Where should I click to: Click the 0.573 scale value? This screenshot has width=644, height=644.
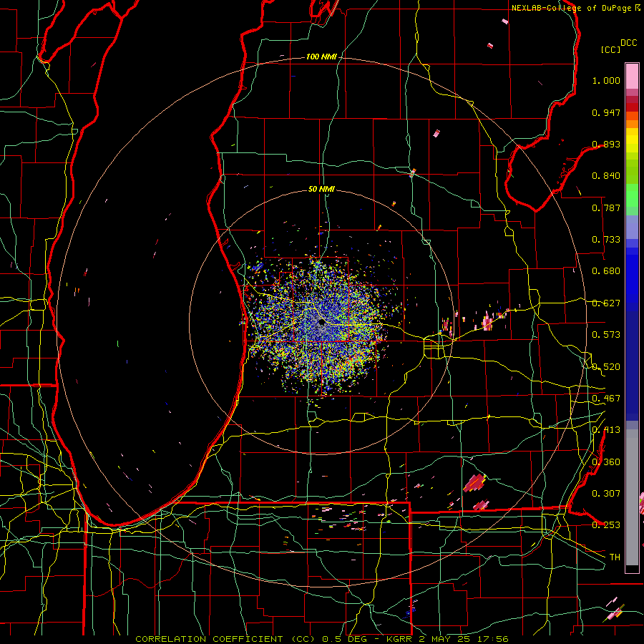(x=606, y=335)
